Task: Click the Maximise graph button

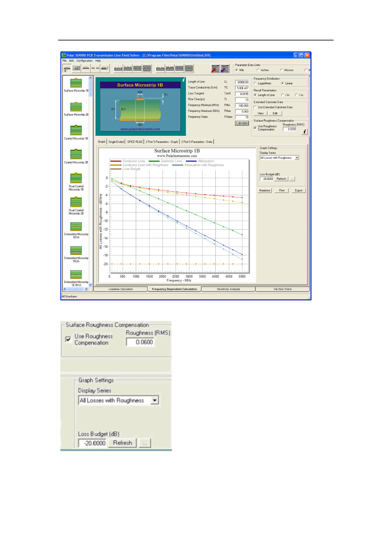Action: tap(264, 190)
